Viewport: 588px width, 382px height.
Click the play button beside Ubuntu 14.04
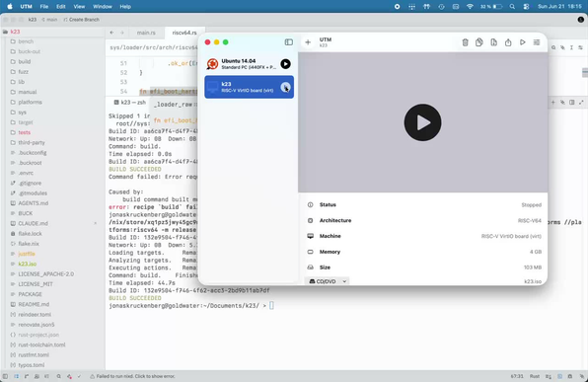[x=285, y=64]
